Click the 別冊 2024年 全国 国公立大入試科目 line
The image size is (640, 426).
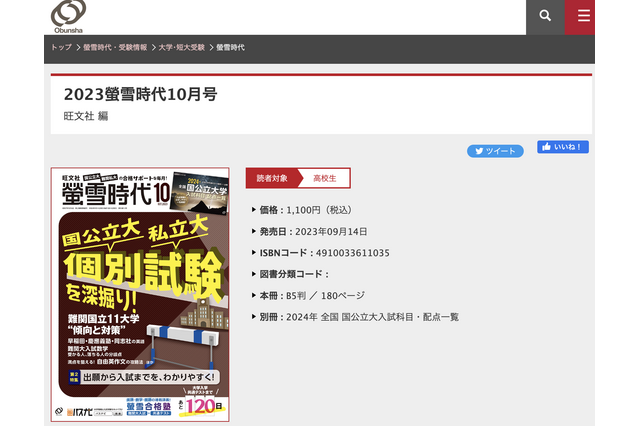(x=356, y=317)
